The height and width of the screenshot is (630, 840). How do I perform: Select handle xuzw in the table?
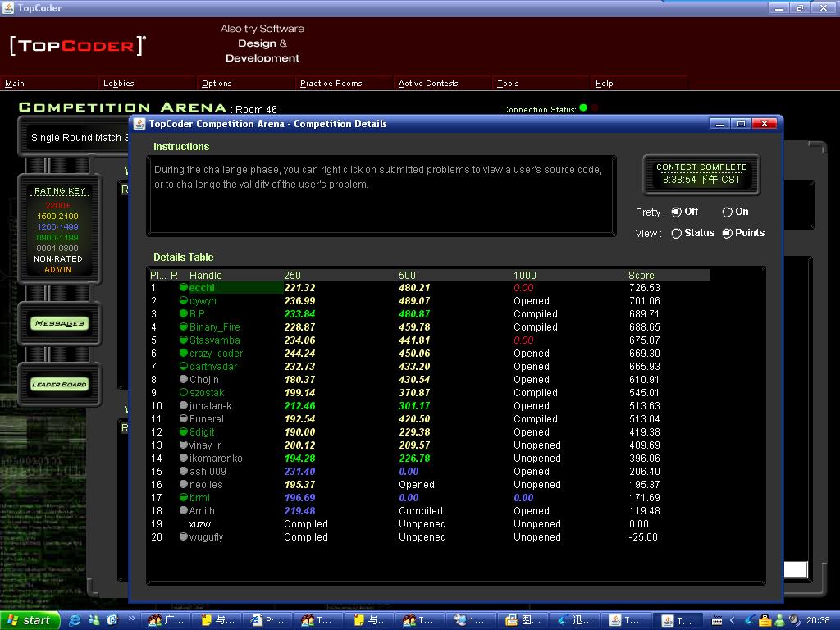pos(200,524)
